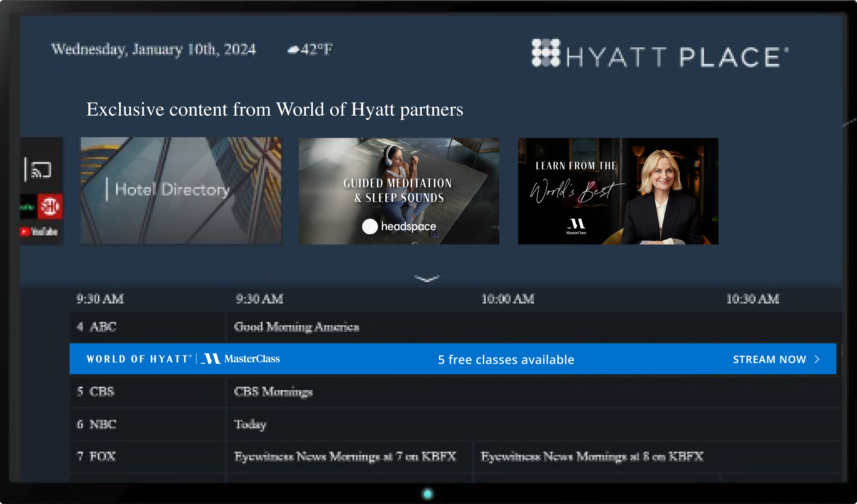This screenshot has width=857, height=504.
Task: Select channel 6 NBC
Action: tap(147, 424)
